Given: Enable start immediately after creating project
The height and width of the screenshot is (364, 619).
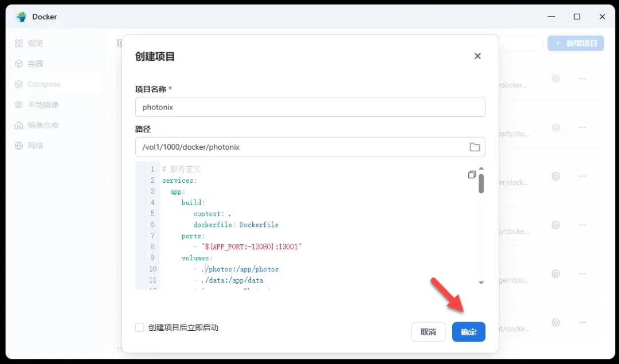Looking at the screenshot, I should coord(140,327).
